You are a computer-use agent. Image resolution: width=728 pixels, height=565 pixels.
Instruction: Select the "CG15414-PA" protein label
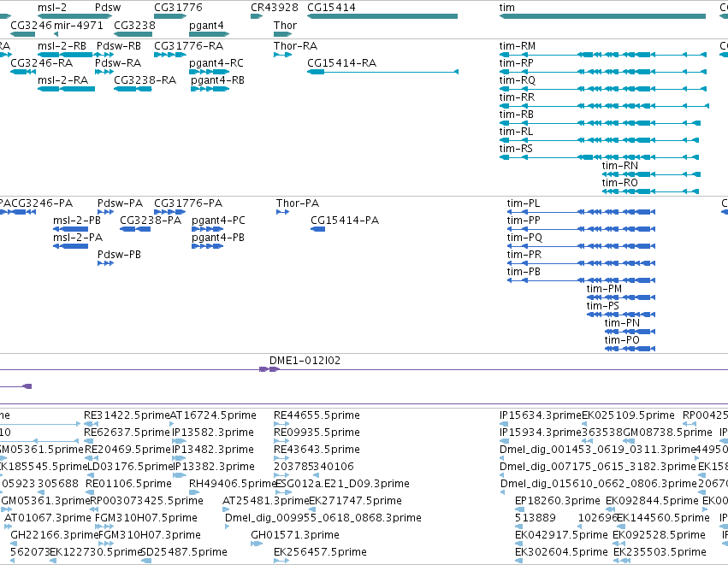pyautogui.click(x=345, y=220)
